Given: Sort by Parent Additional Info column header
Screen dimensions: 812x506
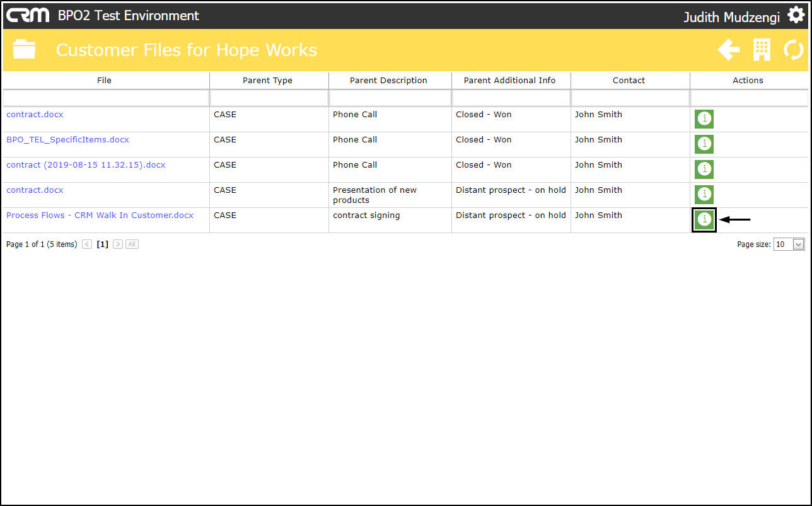Looking at the screenshot, I should pos(510,81).
